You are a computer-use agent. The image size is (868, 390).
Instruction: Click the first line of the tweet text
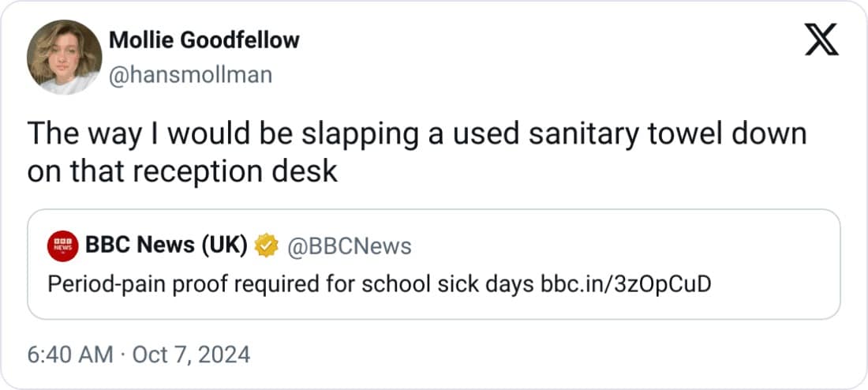pyautogui.click(x=417, y=134)
